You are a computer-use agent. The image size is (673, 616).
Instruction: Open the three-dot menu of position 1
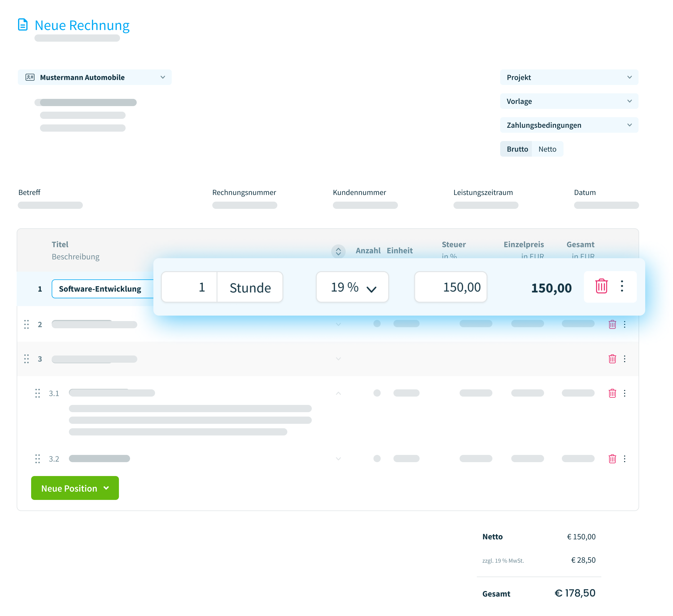coord(622,286)
